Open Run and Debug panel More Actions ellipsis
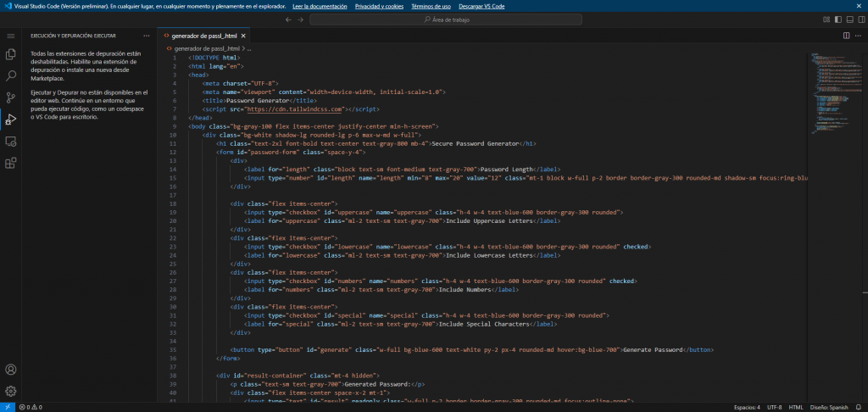The width and height of the screenshot is (868, 412). pyautogui.click(x=146, y=36)
